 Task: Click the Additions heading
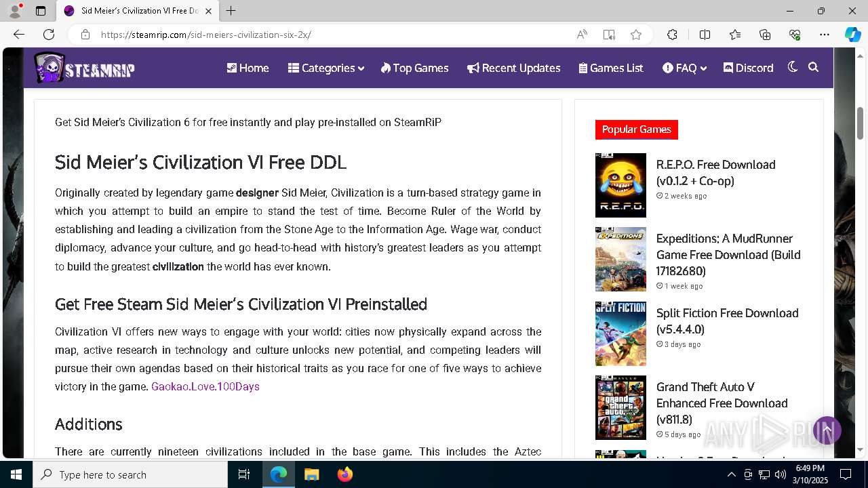(x=89, y=424)
